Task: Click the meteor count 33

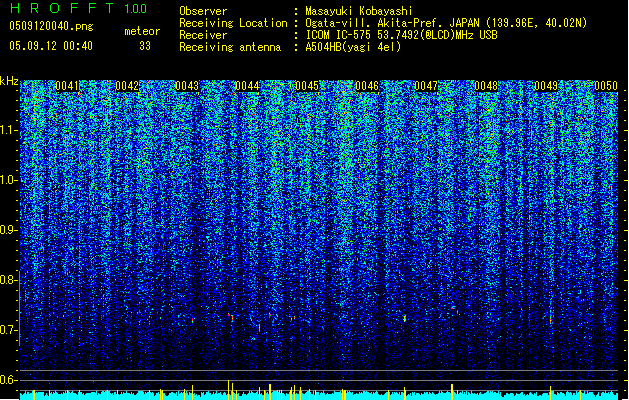Action: 145,46
